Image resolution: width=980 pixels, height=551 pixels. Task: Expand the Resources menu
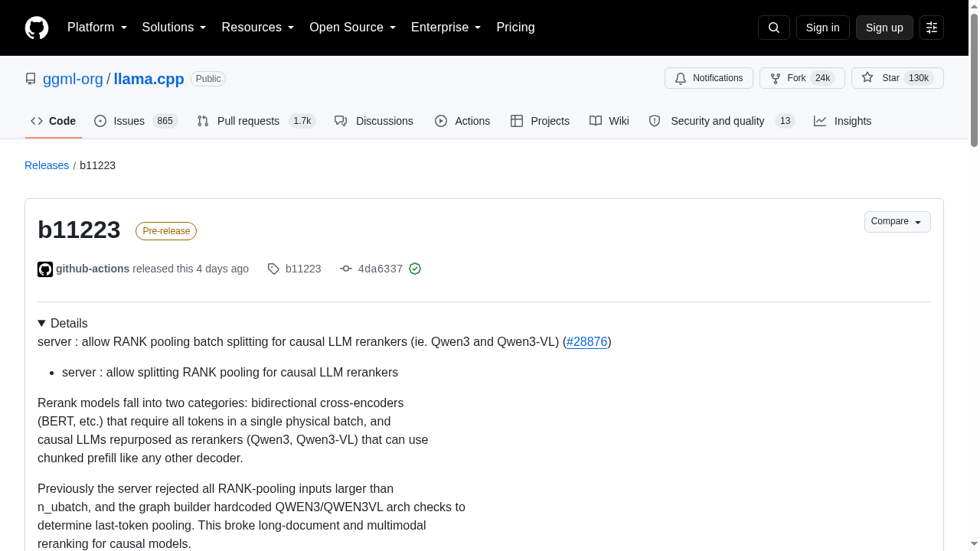pyautogui.click(x=258, y=28)
